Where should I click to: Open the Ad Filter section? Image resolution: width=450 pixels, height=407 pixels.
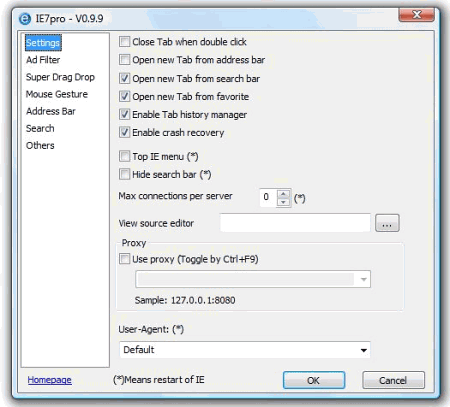coord(43,60)
